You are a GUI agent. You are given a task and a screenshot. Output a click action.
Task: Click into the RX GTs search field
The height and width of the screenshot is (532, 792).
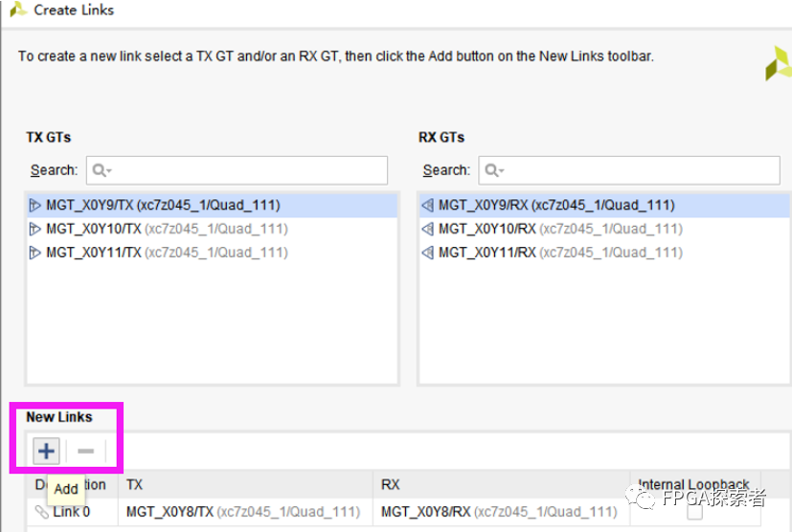coord(642,170)
